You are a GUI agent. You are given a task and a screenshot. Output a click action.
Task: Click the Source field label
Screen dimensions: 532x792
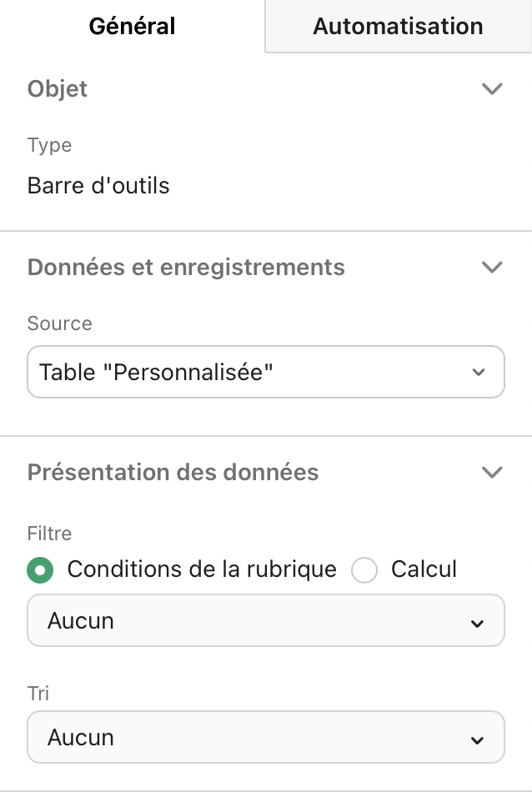pyautogui.click(x=59, y=323)
